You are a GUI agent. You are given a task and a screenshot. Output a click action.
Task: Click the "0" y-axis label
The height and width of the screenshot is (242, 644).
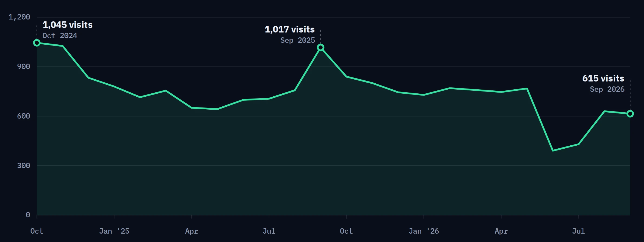click(x=28, y=215)
